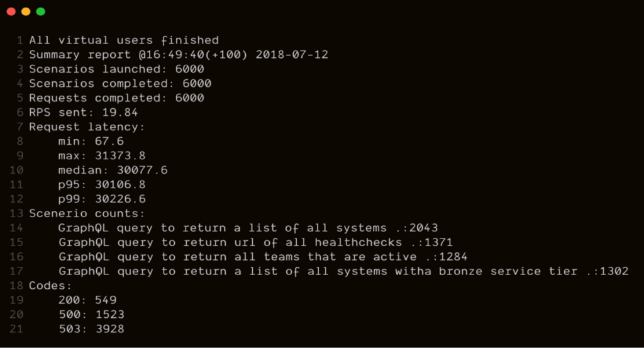
Task: Click the 'Requests completed: 6000' line
Action: click(x=116, y=98)
